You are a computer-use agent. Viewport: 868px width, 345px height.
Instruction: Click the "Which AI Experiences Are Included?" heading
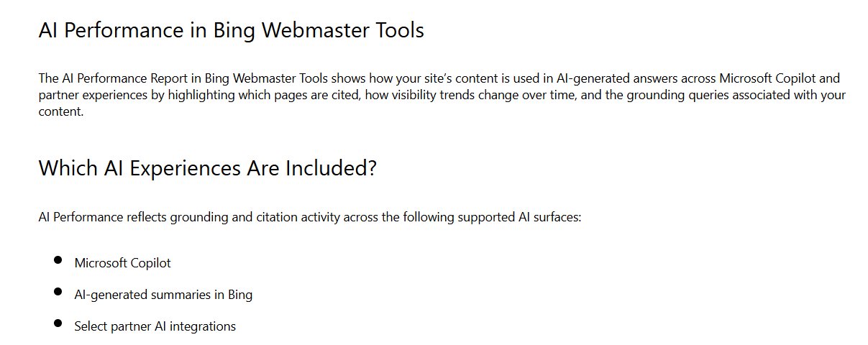tap(208, 168)
